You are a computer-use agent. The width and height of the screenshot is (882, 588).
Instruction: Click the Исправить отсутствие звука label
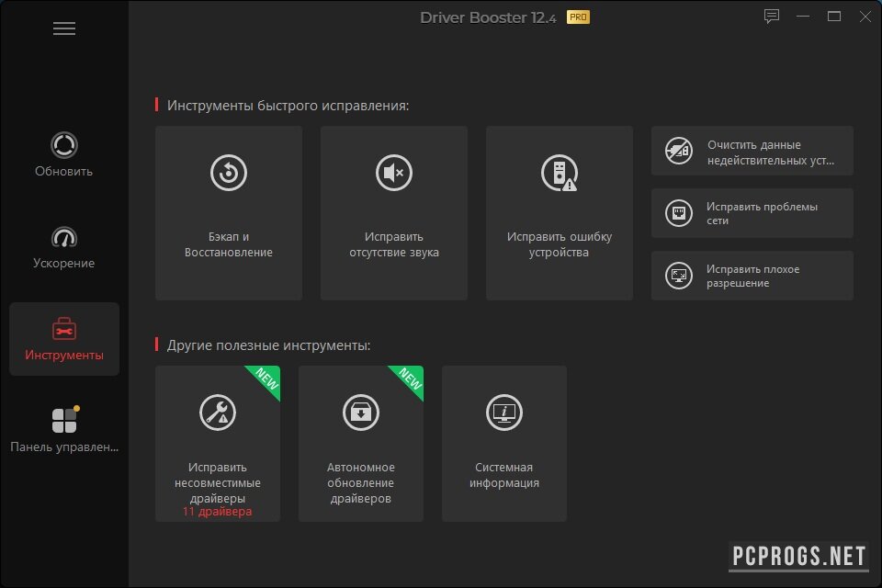coord(394,244)
